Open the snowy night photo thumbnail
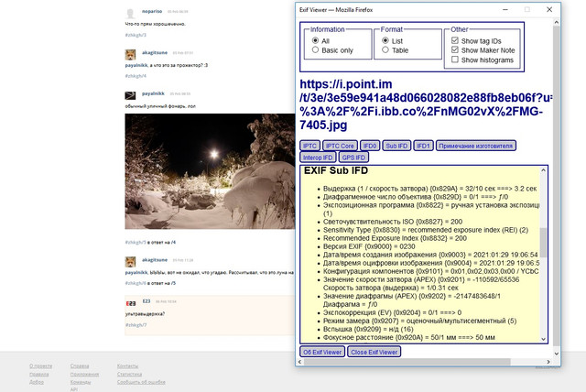 [x=210, y=171]
